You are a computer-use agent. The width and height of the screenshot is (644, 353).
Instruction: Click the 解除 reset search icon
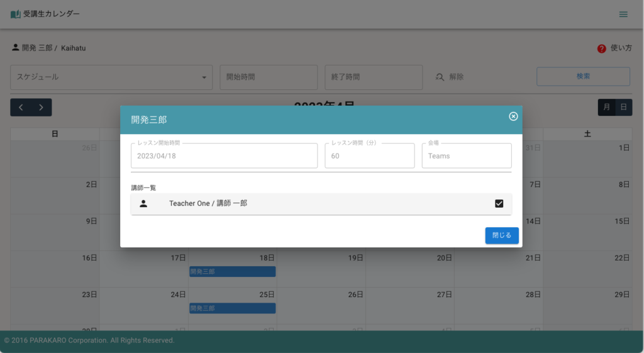pos(440,77)
